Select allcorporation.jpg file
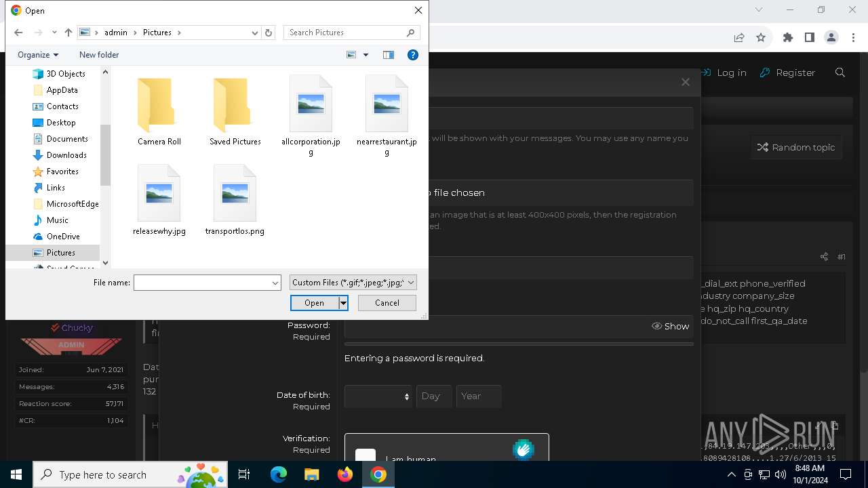Viewport: 868px width, 488px height. point(311,116)
